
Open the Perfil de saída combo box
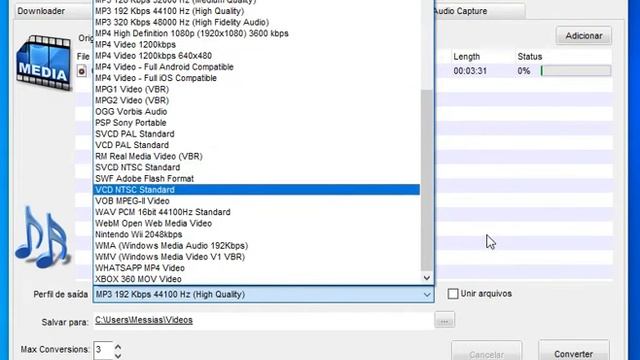[263, 294]
